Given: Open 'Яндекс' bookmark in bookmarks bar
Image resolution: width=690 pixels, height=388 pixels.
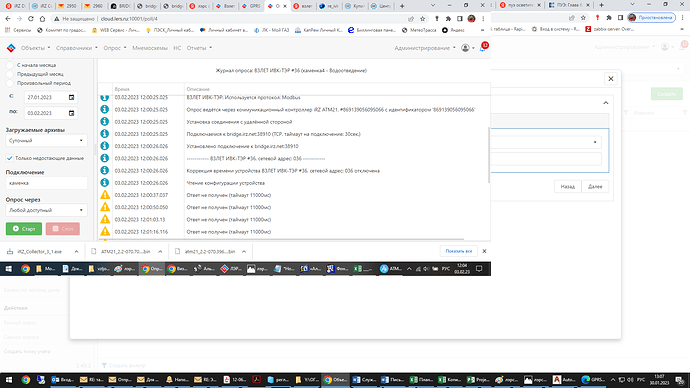Looking at the screenshot, I should point(453,30).
